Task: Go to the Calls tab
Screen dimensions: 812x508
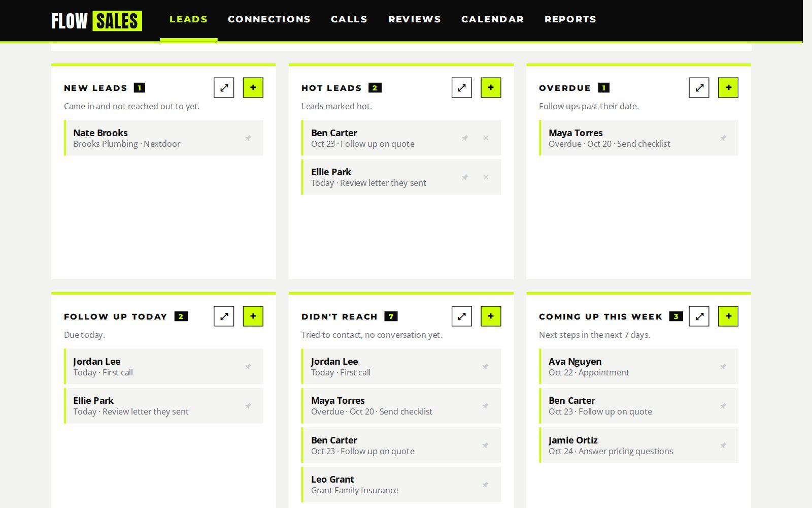Action: click(x=349, y=19)
